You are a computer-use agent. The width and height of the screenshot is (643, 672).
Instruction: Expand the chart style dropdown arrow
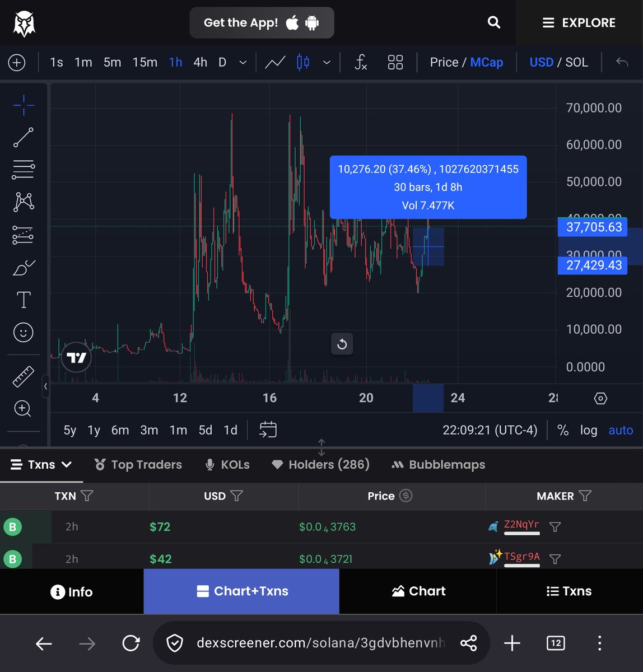click(x=327, y=62)
